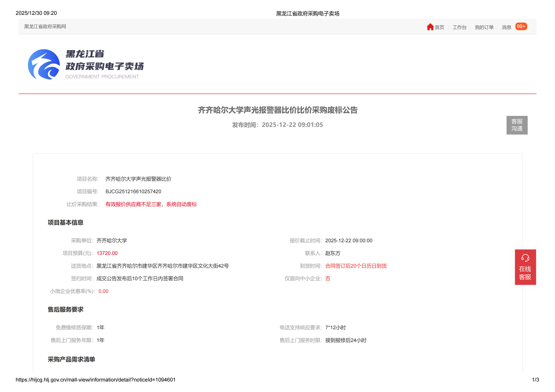Click the gray 客服沟通 button
The width and height of the screenshot is (555, 392).
click(517, 125)
